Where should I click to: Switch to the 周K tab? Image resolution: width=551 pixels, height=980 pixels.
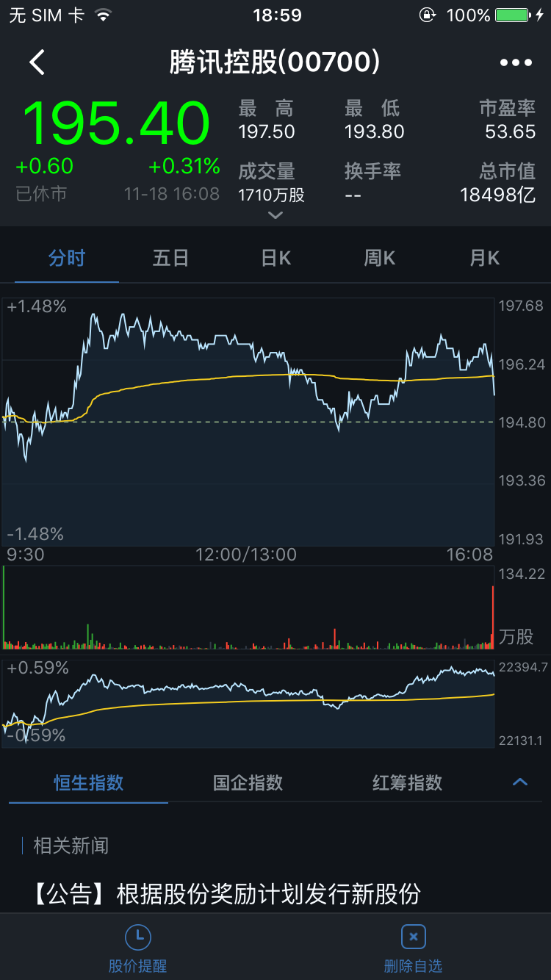point(380,258)
